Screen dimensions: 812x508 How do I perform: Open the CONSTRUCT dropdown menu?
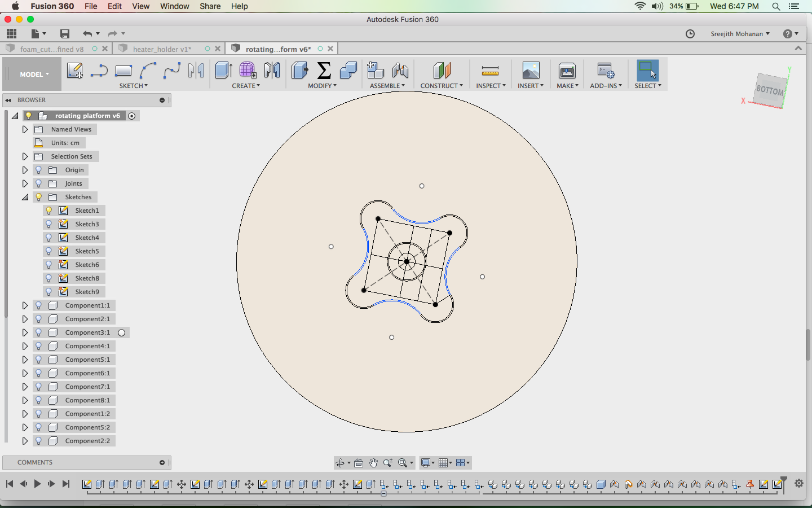coord(442,86)
